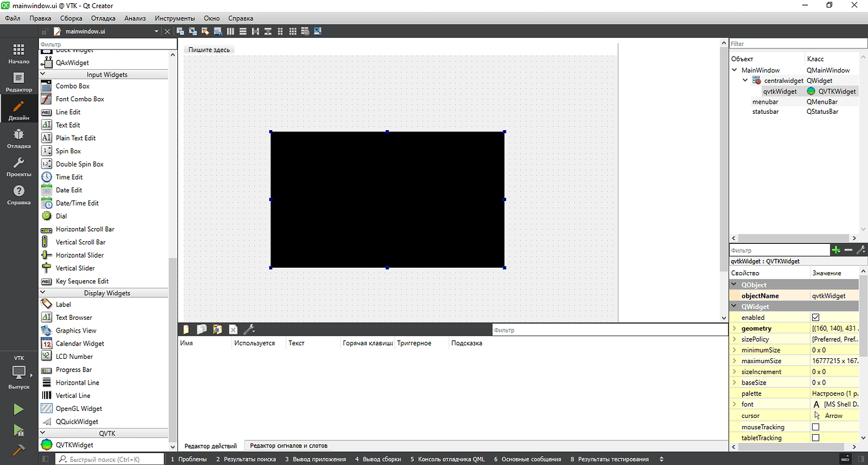Open the Debug mode in left sidebar
The image size is (868, 465).
click(x=18, y=139)
